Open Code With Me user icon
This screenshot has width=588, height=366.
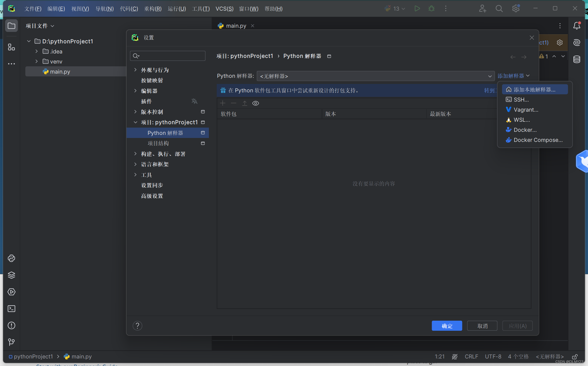pos(482,9)
